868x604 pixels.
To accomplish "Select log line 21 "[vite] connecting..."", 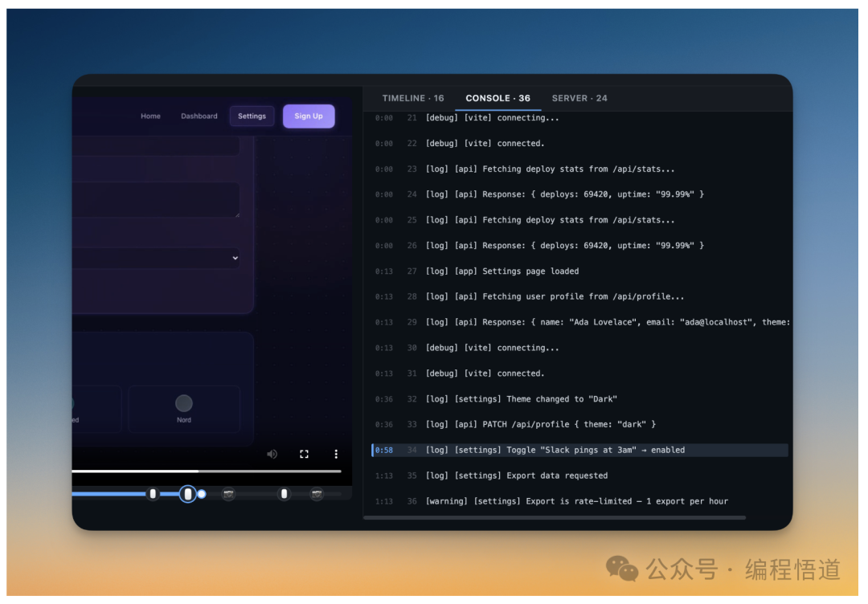I will 579,118.
